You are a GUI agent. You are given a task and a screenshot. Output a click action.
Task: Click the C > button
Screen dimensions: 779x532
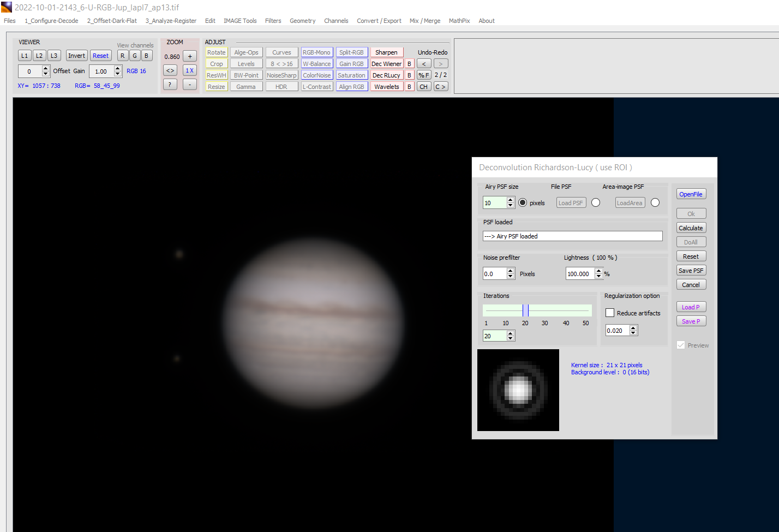tap(441, 87)
